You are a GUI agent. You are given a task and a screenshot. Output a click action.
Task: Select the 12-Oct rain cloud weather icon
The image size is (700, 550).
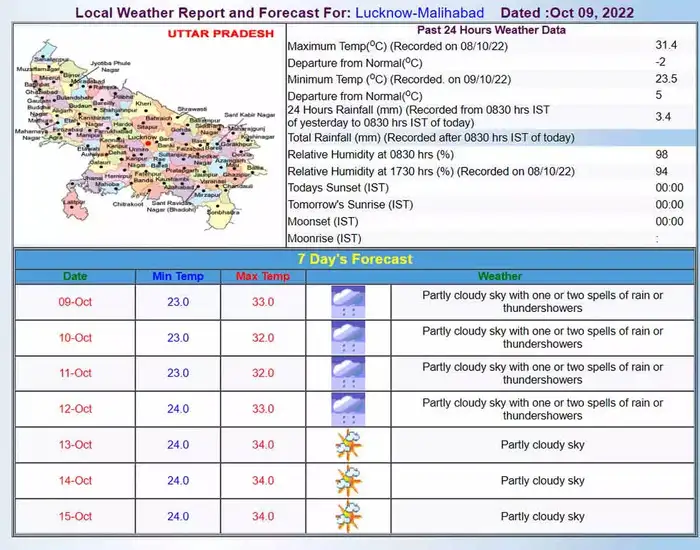(348, 409)
